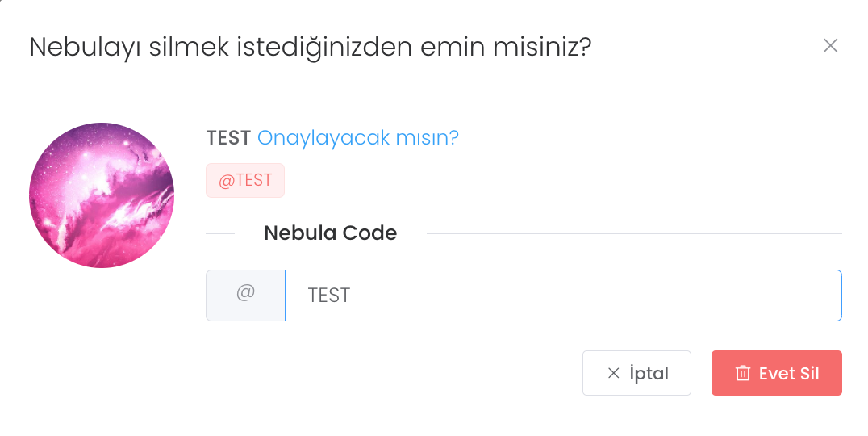Click the TEST placeholder text in the field
The height and width of the screenshot is (436, 868).
pyautogui.click(x=329, y=296)
